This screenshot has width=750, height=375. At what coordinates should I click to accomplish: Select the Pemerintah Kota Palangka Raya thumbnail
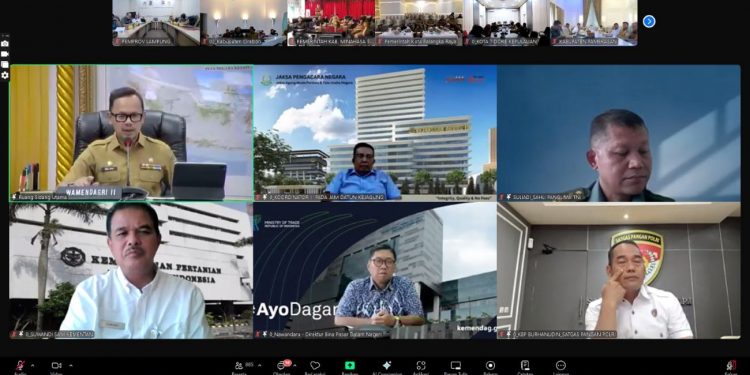pyautogui.click(x=419, y=22)
